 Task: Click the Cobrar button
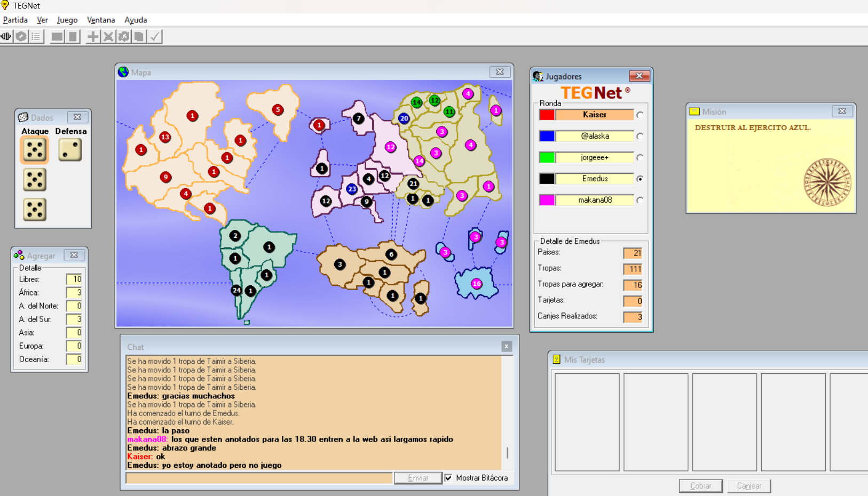click(x=700, y=486)
